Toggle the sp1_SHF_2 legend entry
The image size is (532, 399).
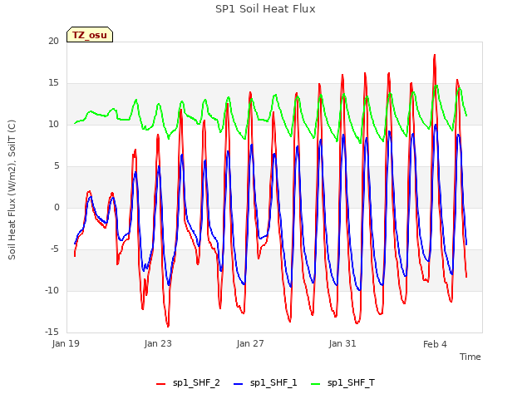188,383
